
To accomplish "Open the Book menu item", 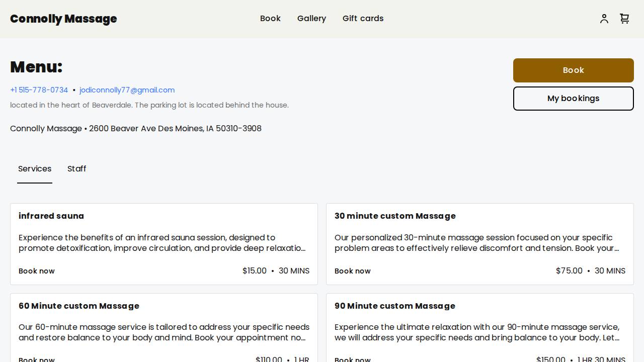I will point(270,19).
